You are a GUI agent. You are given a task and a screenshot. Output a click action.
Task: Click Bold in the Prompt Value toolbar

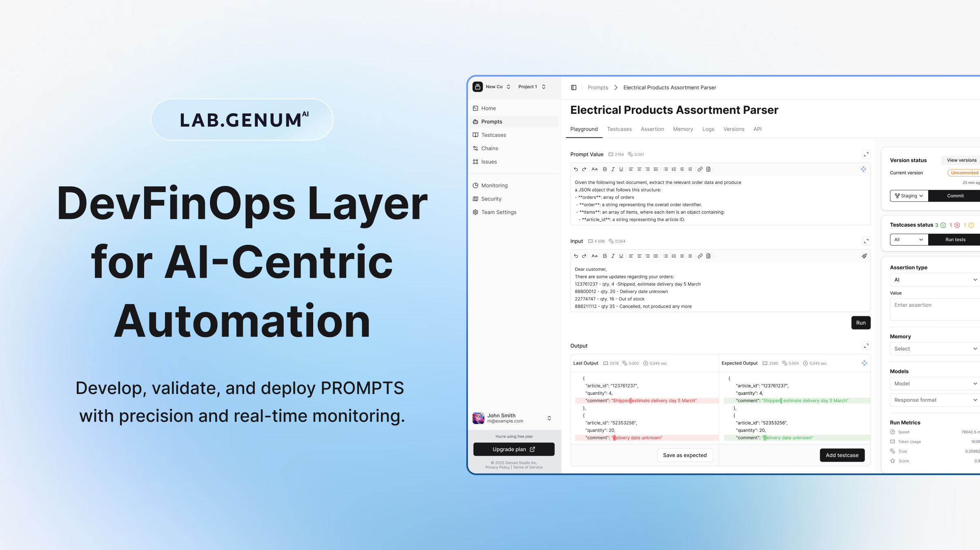click(x=605, y=169)
